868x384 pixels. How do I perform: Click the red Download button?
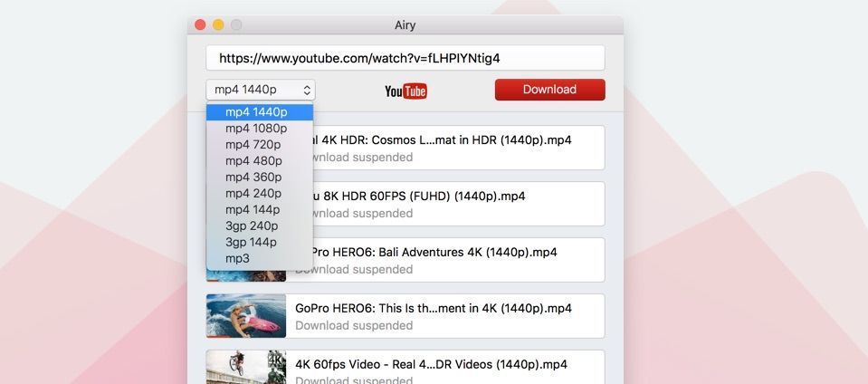[549, 90]
